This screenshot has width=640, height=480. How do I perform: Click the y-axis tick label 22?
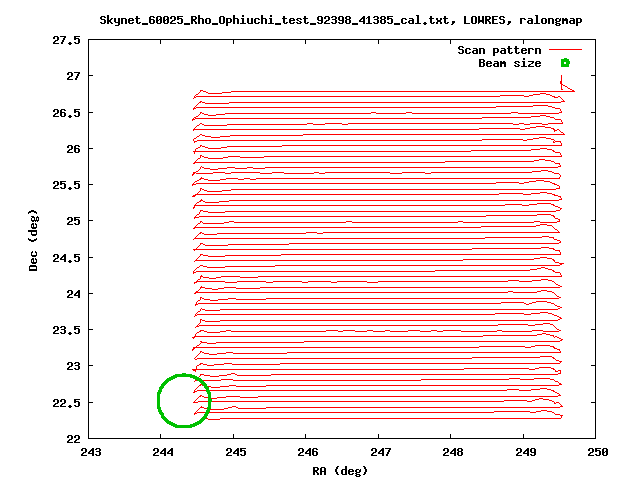click(x=73, y=439)
